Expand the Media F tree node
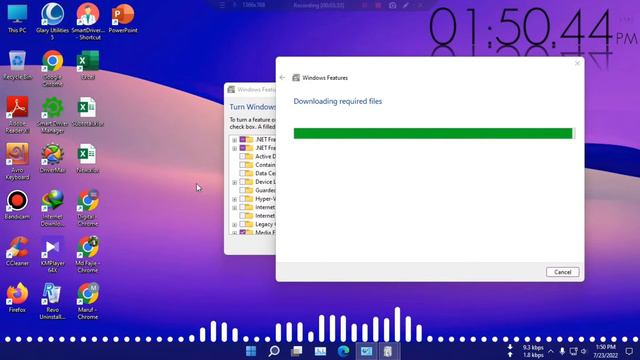The width and height of the screenshot is (640, 360). point(235,233)
